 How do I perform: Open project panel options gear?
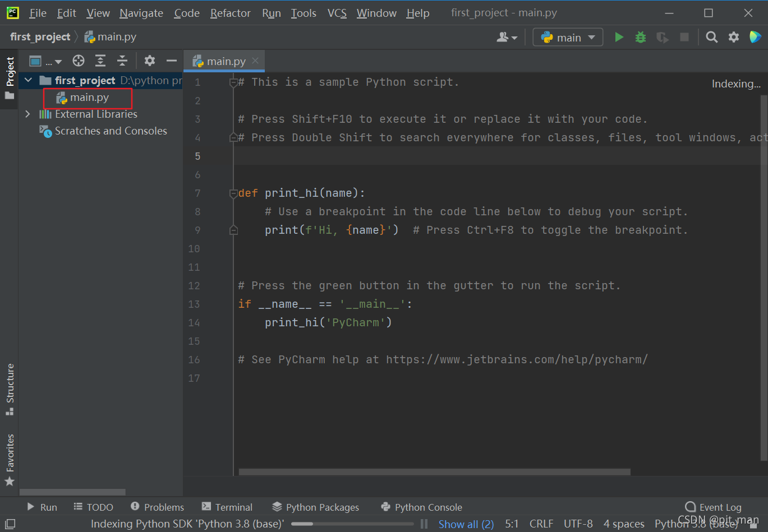click(x=149, y=61)
